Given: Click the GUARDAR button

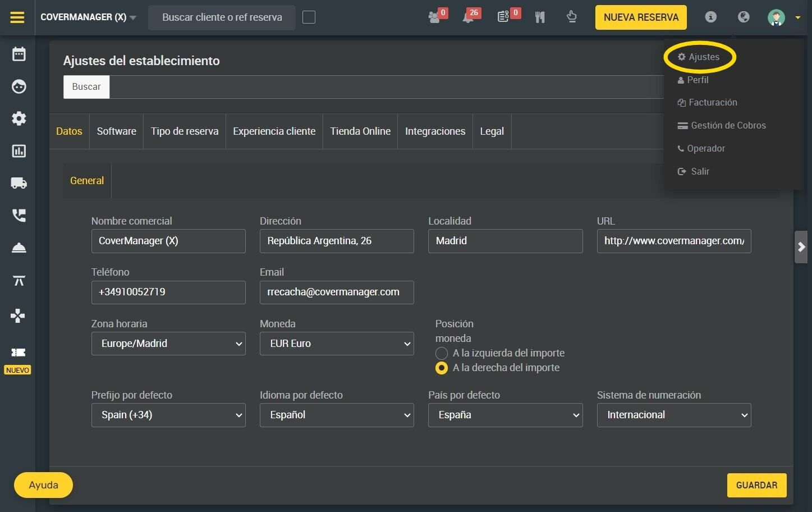Looking at the screenshot, I should click(756, 485).
